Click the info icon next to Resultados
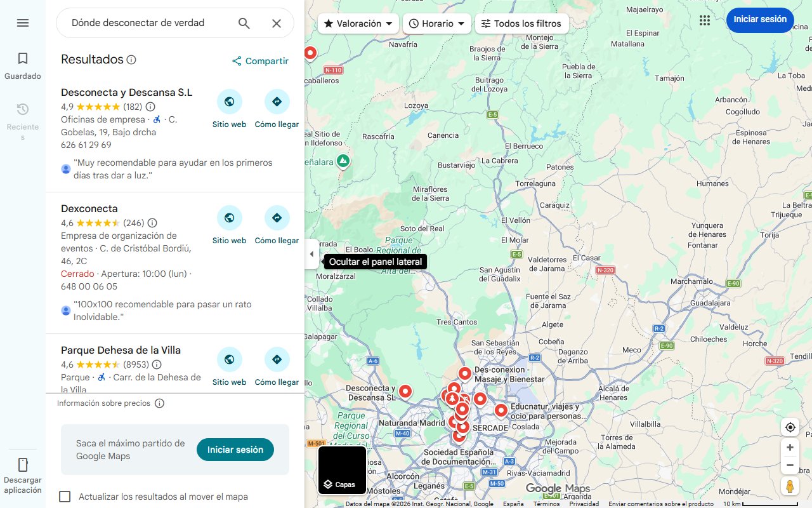 coord(131,59)
